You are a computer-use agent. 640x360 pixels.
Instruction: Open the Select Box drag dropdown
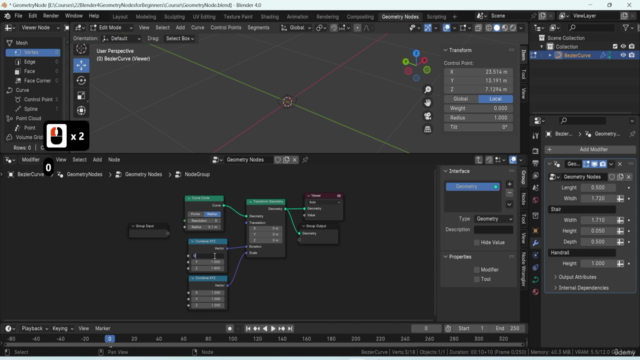(180, 38)
